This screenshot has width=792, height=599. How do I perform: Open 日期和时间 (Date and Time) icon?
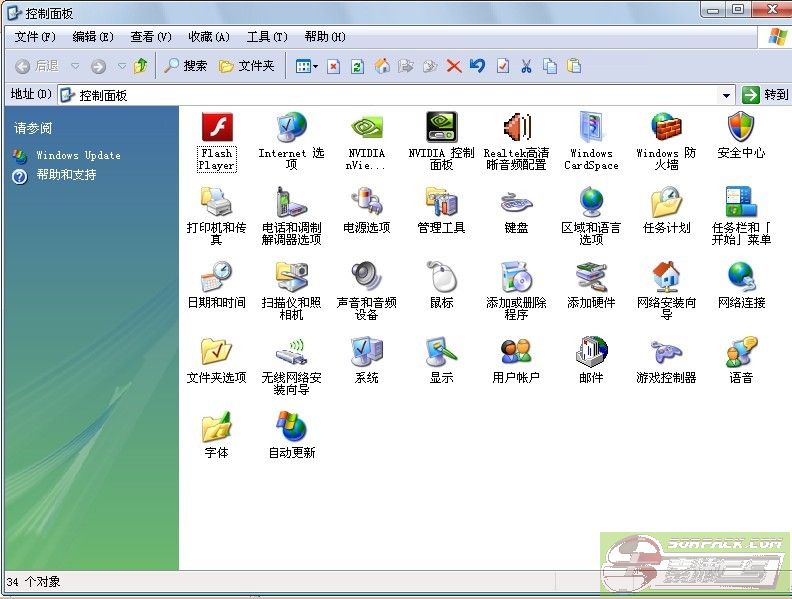(x=216, y=278)
